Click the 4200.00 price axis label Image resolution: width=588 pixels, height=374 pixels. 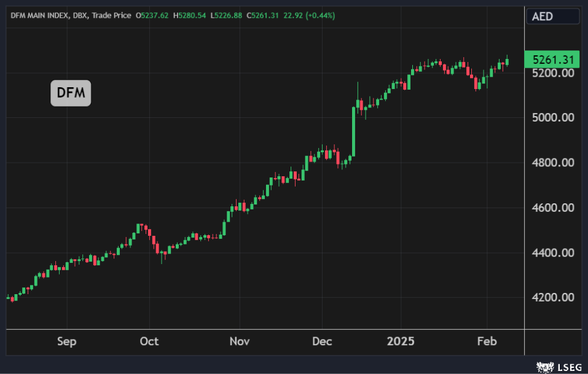553,298
